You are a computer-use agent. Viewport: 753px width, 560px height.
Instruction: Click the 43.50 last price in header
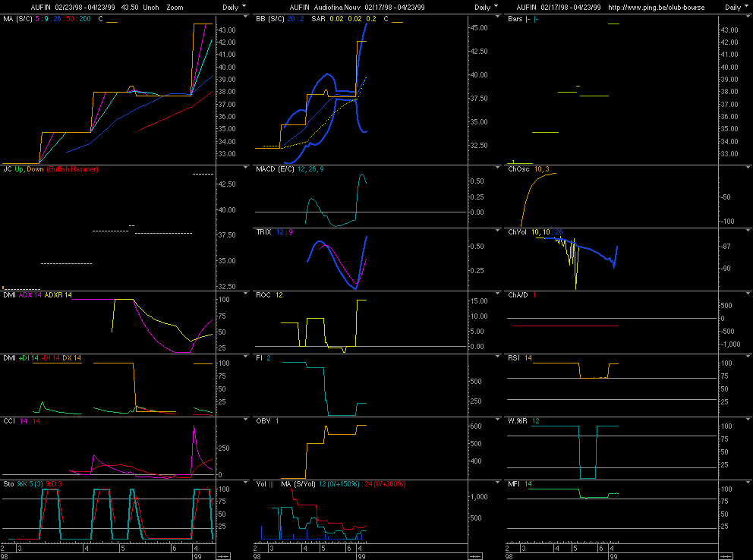(130, 7)
